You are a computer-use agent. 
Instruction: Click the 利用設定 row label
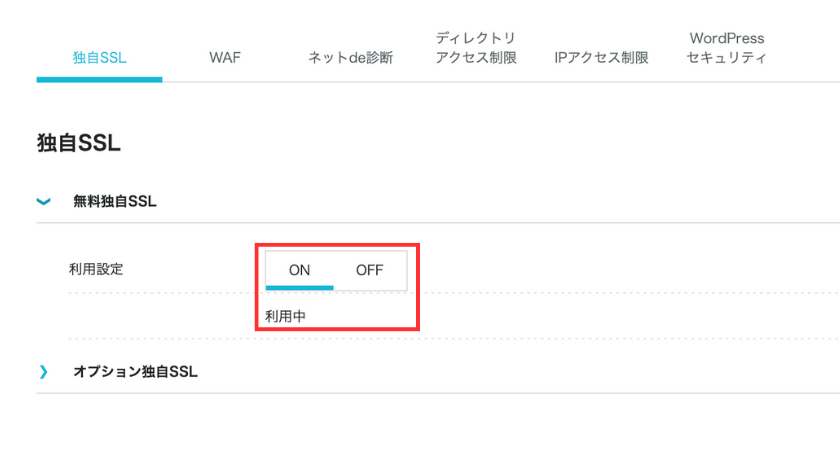click(x=96, y=269)
